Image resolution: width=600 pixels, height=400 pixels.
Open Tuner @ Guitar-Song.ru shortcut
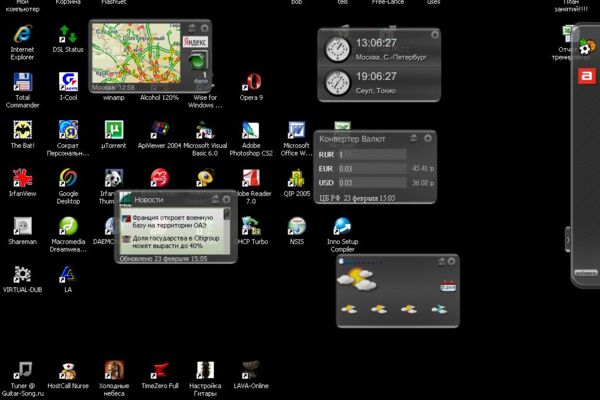(23, 371)
